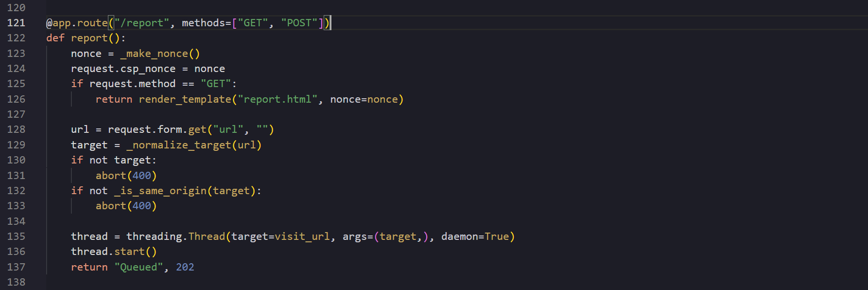
Task: Click render_template function name
Action: (185, 99)
